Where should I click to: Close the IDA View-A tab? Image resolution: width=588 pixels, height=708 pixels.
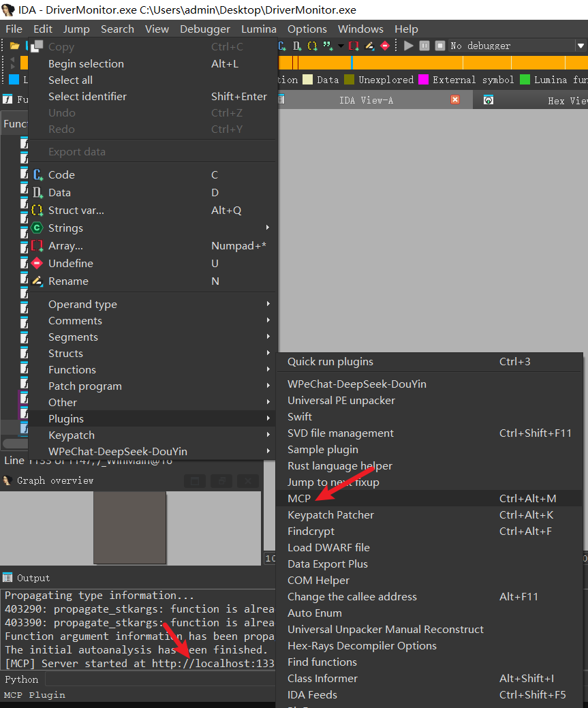point(455,99)
